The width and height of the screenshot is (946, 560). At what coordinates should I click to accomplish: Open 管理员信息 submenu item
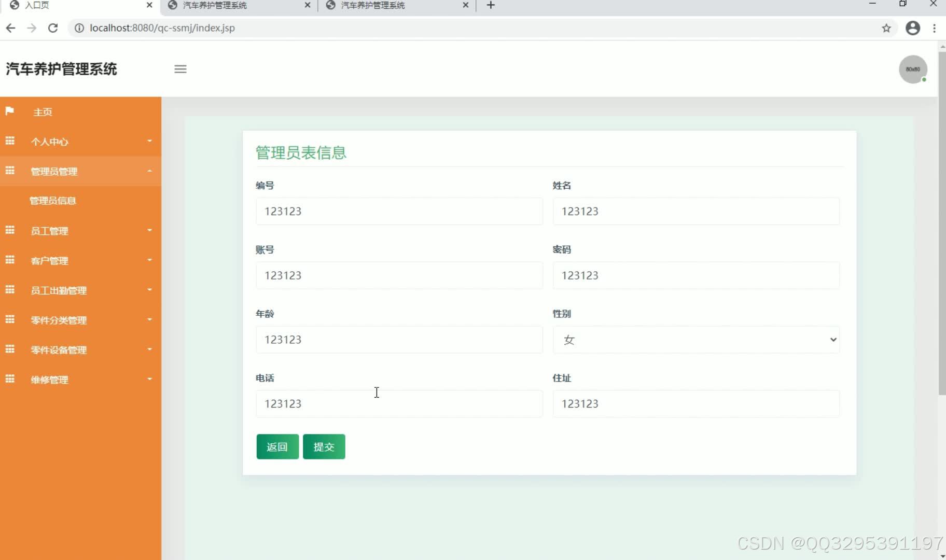tap(53, 201)
